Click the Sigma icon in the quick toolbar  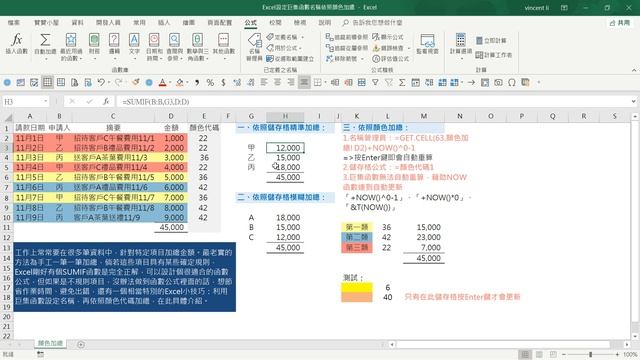click(x=402, y=82)
